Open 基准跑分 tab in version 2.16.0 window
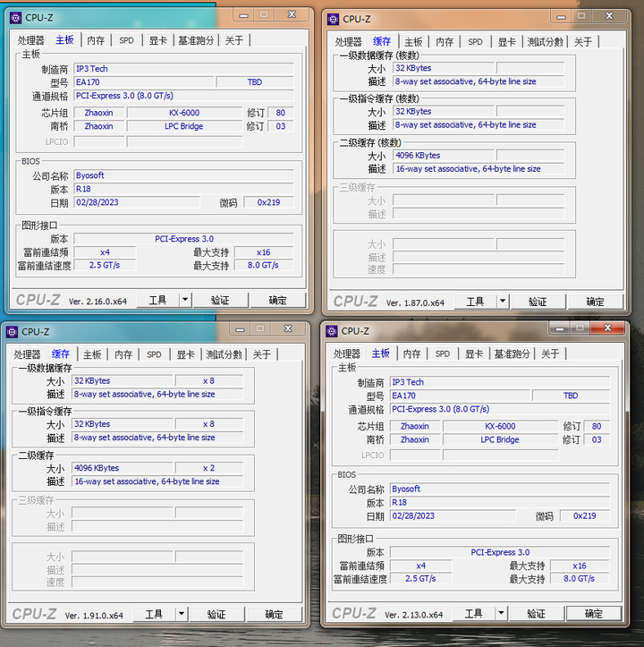 coord(196,40)
